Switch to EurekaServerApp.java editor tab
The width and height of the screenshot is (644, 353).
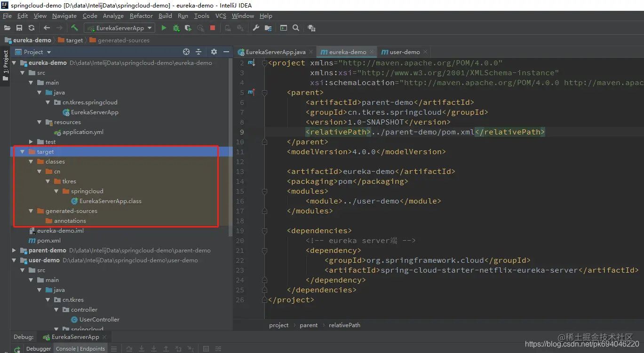click(276, 52)
